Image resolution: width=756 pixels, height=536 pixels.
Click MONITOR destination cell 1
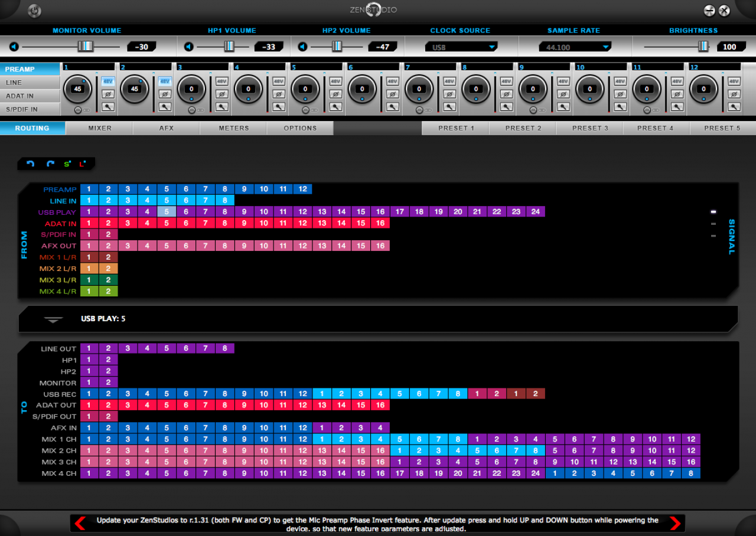(x=89, y=383)
